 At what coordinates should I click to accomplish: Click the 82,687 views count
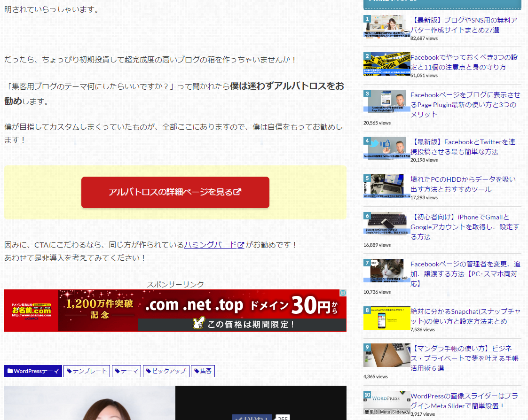424,39
